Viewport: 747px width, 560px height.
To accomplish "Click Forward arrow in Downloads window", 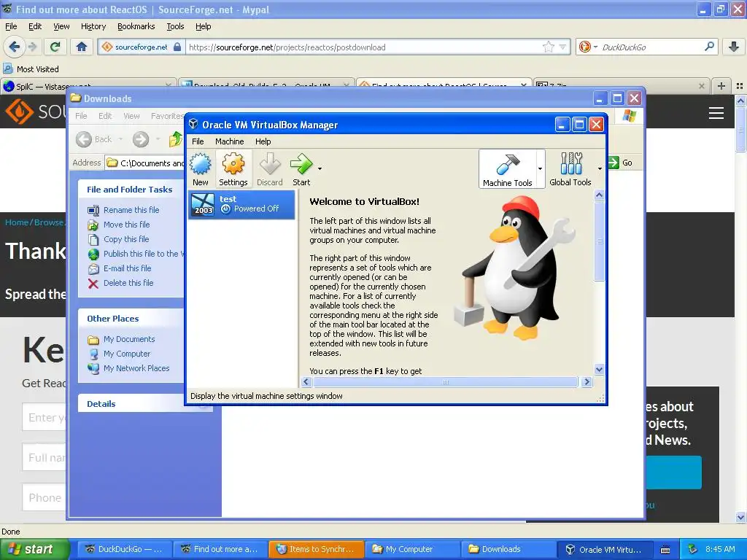I will click(x=141, y=139).
